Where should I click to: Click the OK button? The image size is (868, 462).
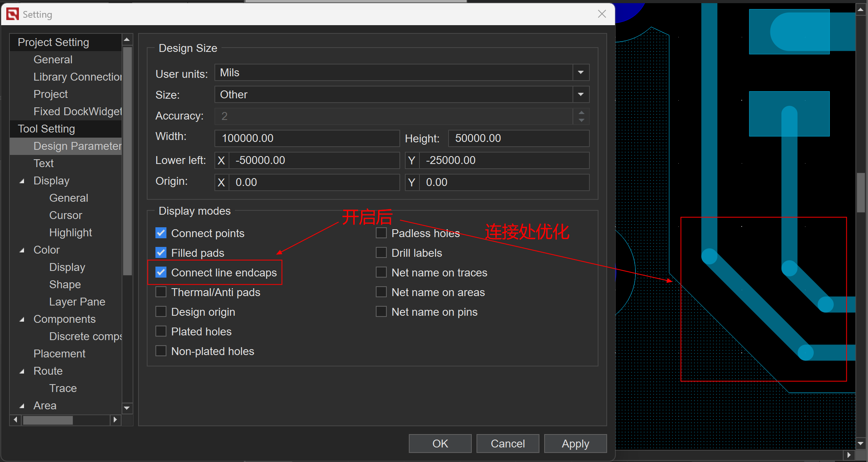[440, 444]
